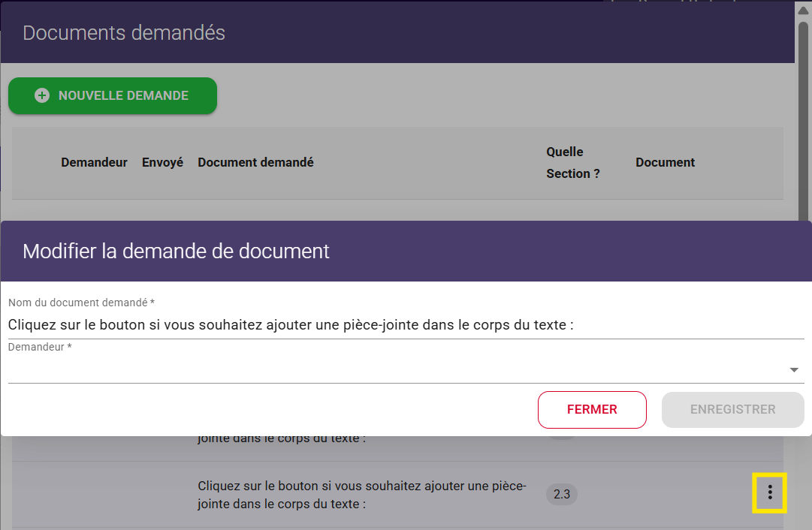The width and height of the screenshot is (812, 530).
Task: Click the Demandeur column header
Action: [94, 163]
